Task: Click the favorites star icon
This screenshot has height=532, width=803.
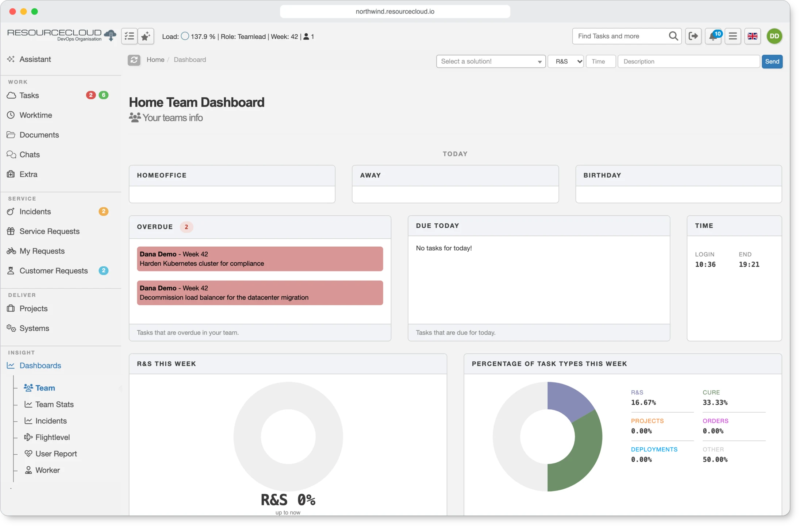Action: pyautogui.click(x=146, y=36)
